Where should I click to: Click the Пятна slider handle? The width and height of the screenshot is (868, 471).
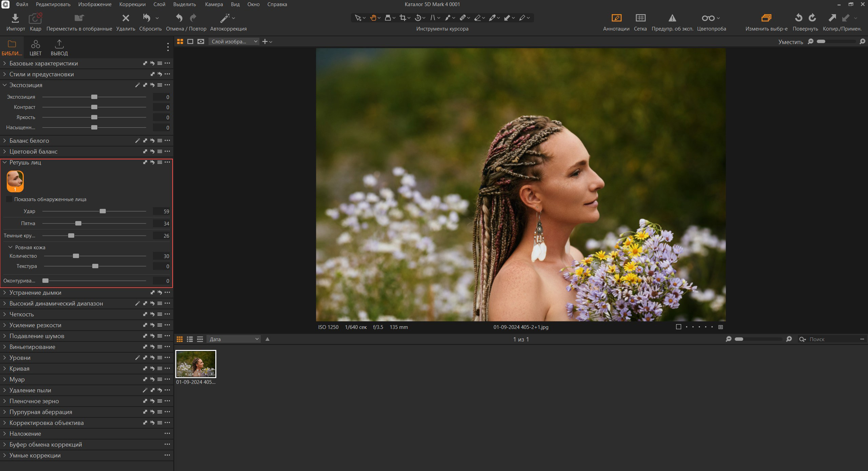point(78,223)
